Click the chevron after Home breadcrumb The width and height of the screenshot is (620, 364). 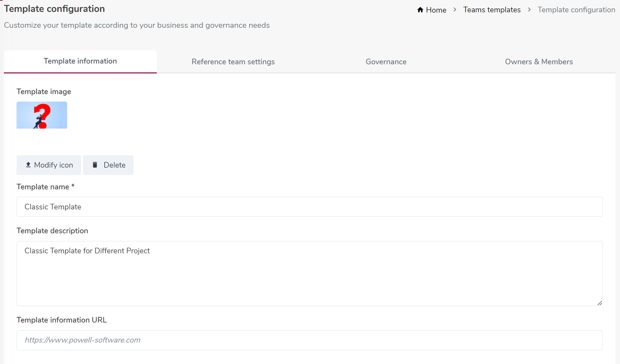click(455, 10)
